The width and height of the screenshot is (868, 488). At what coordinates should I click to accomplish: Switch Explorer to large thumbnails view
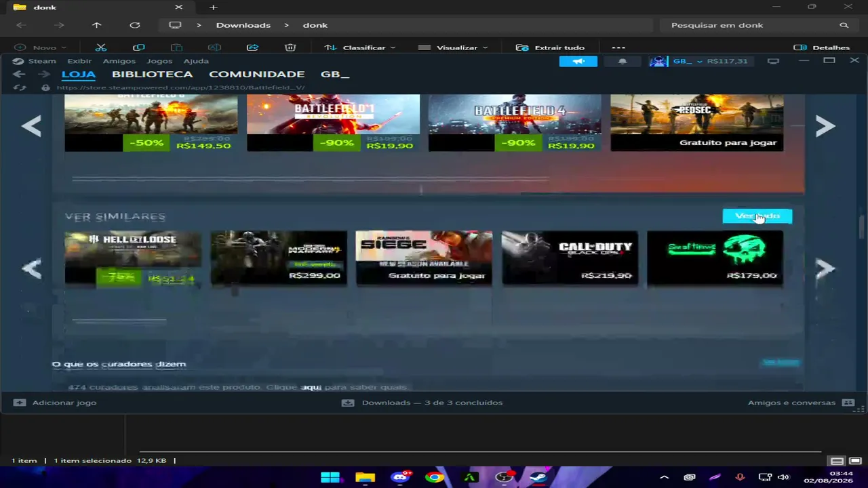(854, 461)
